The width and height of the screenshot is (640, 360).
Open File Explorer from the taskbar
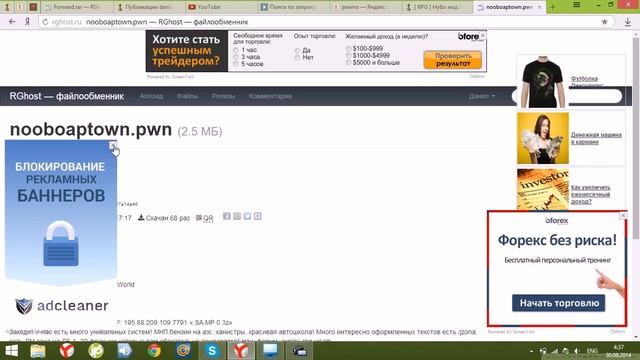click(38, 351)
